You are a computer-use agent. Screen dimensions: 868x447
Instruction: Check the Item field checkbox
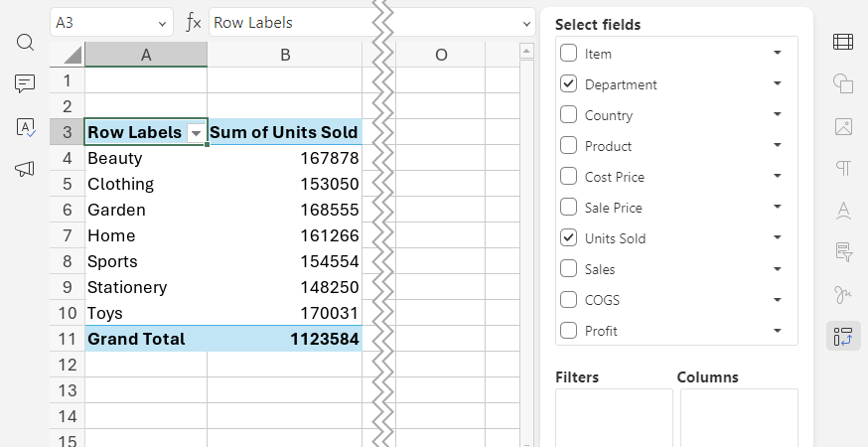tap(568, 54)
